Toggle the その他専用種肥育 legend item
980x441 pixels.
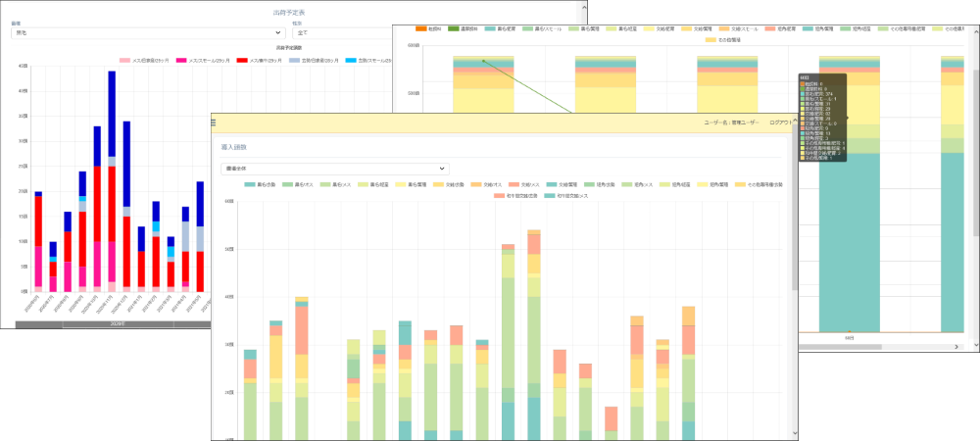click(900, 28)
